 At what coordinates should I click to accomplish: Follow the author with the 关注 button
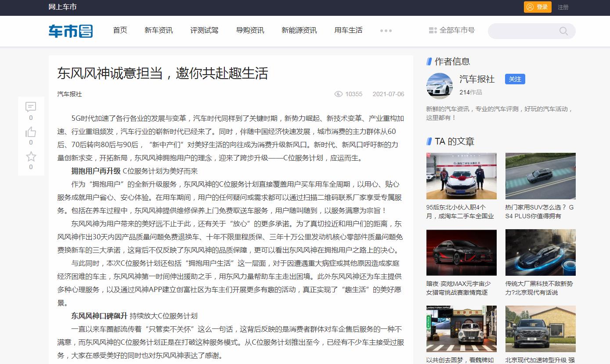point(515,79)
